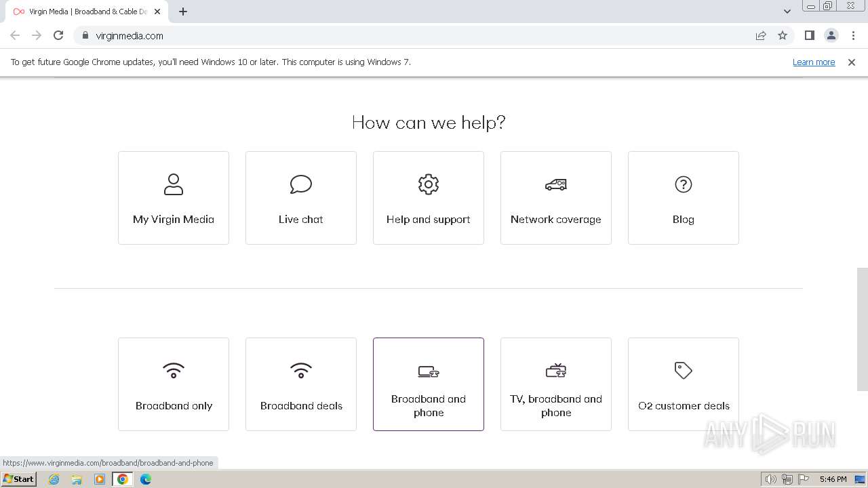Click the Show desktop button

pyautogui.click(x=861, y=479)
